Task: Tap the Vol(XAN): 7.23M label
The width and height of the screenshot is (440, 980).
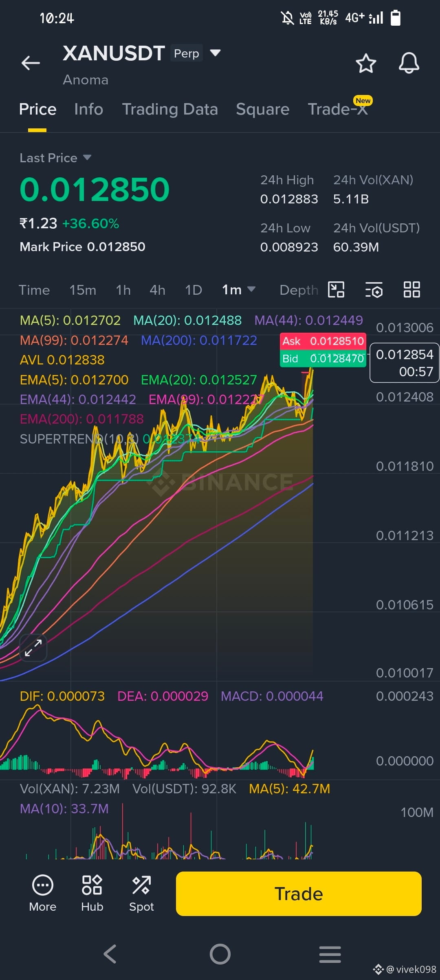Action: coord(70,789)
